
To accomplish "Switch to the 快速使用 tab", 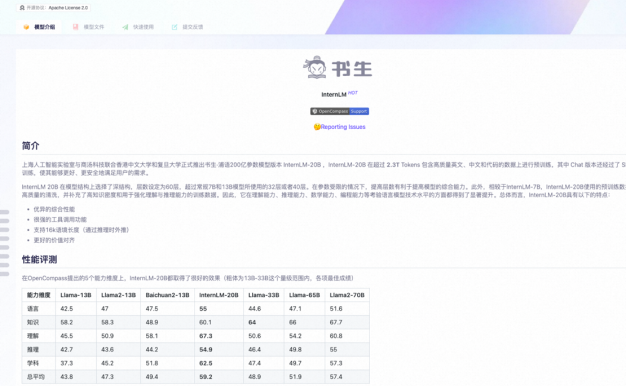I will point(138,27).
